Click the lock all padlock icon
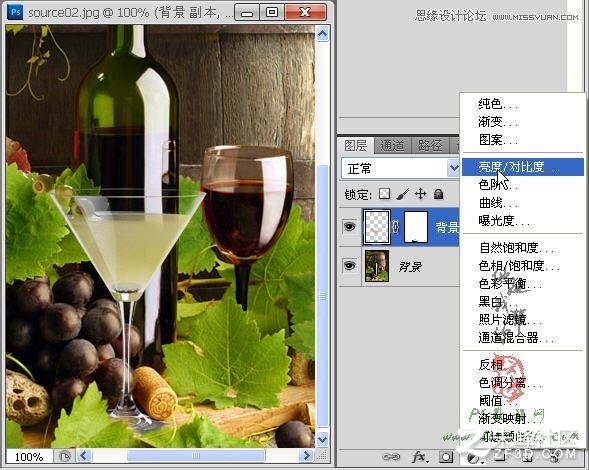Image resolution: width=589 pixels, height=470 pixels. (438, 194)
